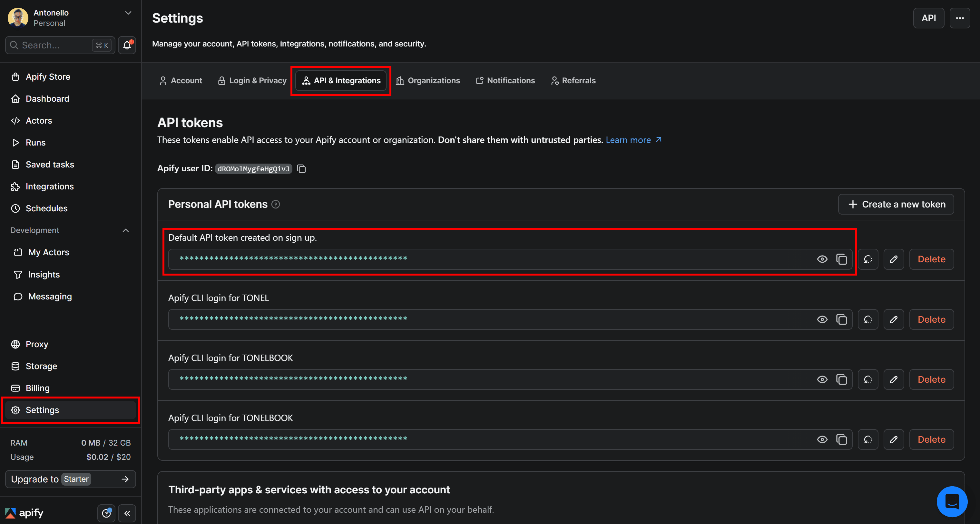Regenerate the default API token
The width and height of the screenshot is (980, 524).
868,259
